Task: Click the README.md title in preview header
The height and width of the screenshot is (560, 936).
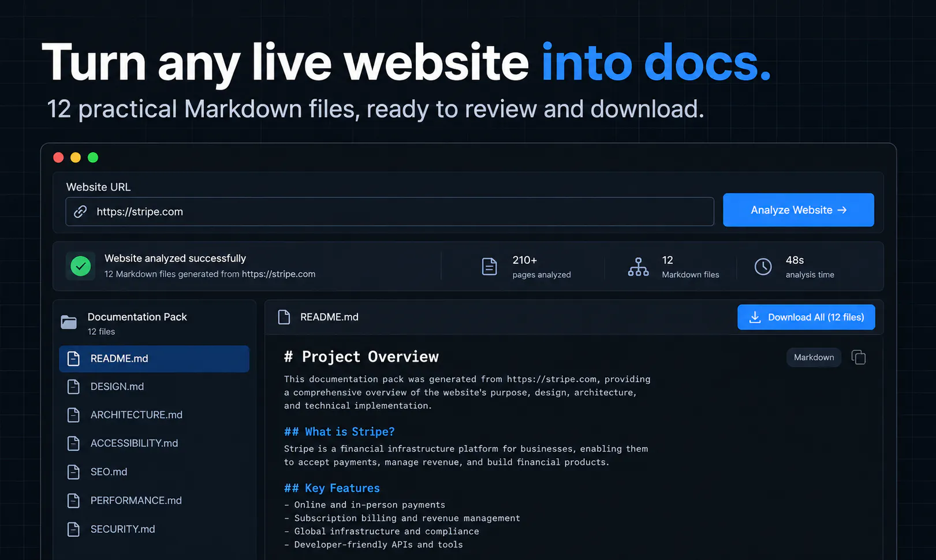Action: (x=329, y=317)
